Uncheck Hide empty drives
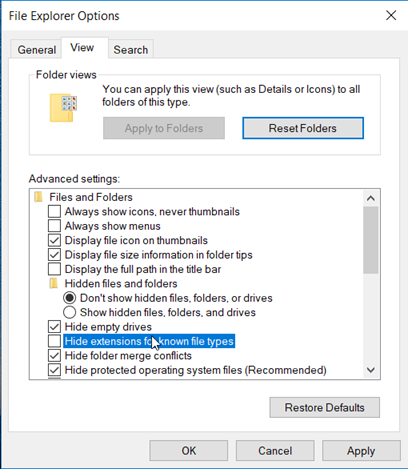This screenshot has width=408, height=469. (54, 327)
